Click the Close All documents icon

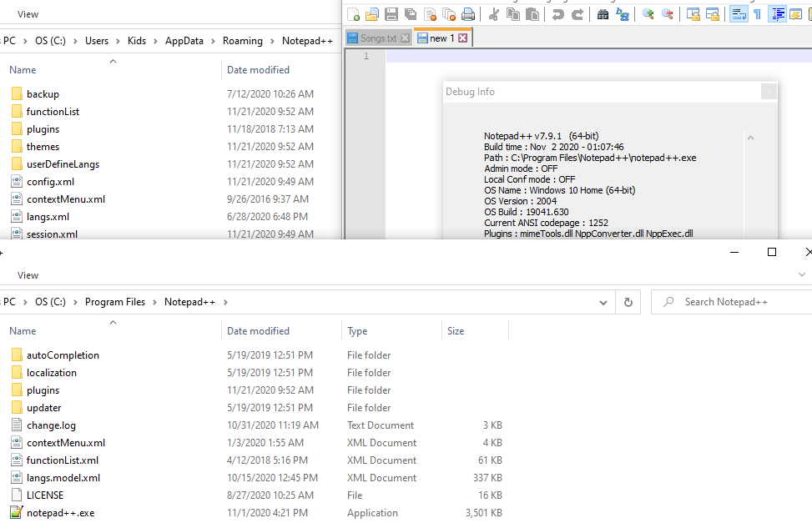tap(449, 14)
